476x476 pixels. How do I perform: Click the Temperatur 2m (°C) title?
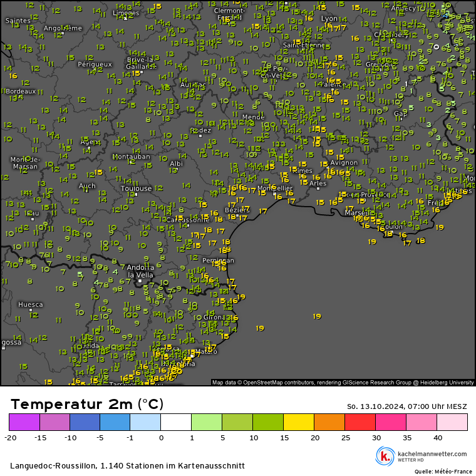(x=87, y=404)
